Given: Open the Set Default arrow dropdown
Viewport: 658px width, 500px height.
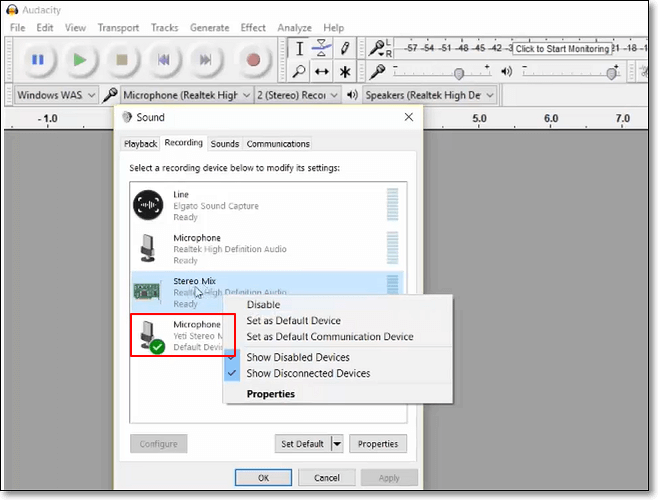Looking at the screenshot, I should pyautogui.click(x=337, y=444).
